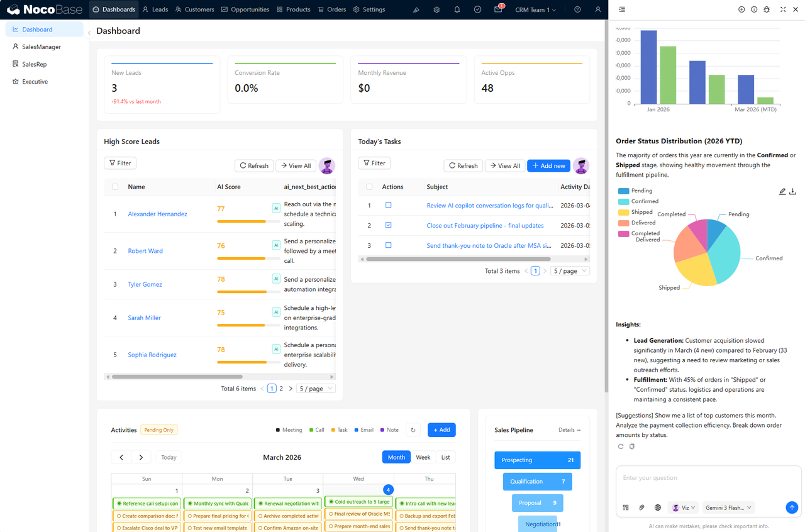Click the bug debug icon in AI panel
Viewport: 805px width, 532px height.
click(x=766, y=9)
